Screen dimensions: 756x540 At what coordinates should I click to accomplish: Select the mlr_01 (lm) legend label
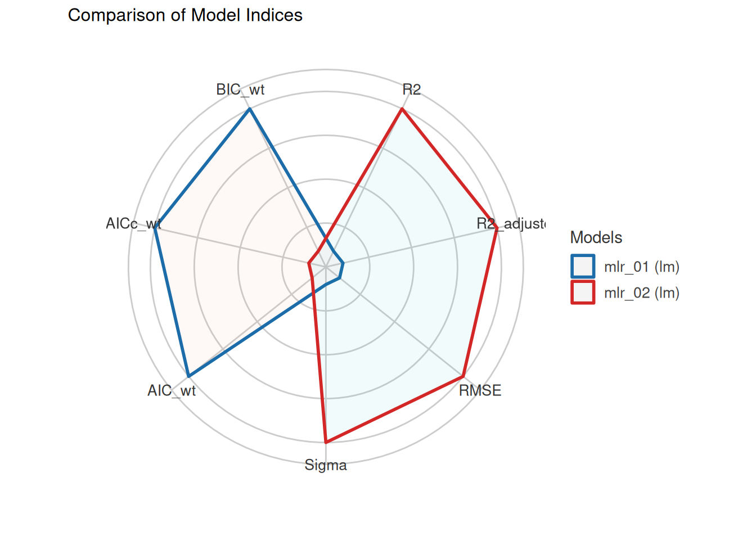[642, 267]
